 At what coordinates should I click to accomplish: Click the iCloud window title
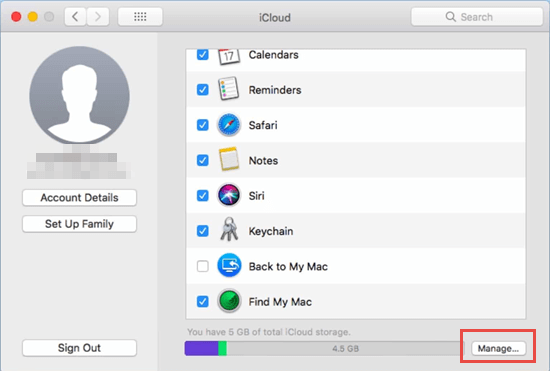[x=275, y=17]
